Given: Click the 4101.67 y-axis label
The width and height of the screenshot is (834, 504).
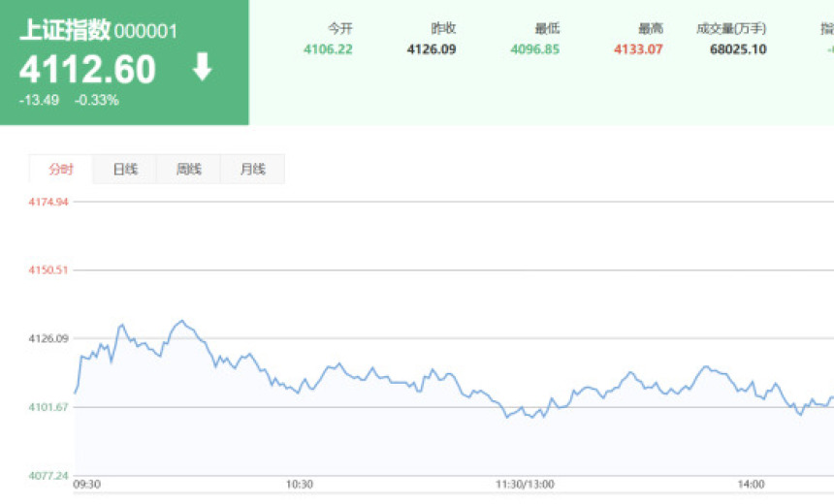Looking at the screenshot, I should coord(49,407).
